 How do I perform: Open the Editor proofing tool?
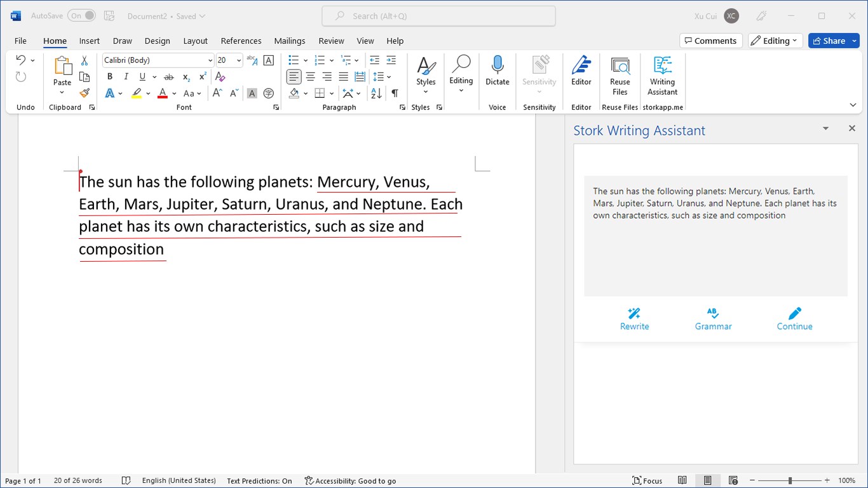pos(581,70)
